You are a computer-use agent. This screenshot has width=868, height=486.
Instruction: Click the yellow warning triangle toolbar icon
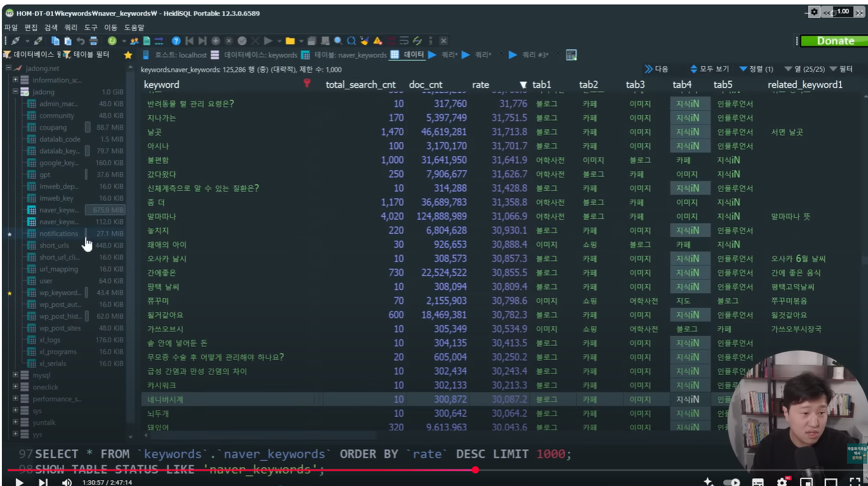377,41
